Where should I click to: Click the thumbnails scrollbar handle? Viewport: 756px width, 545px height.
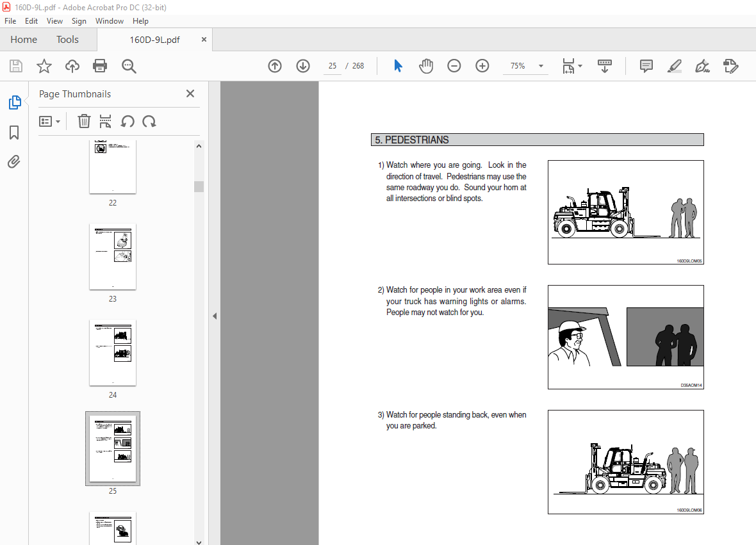point(199,186)
